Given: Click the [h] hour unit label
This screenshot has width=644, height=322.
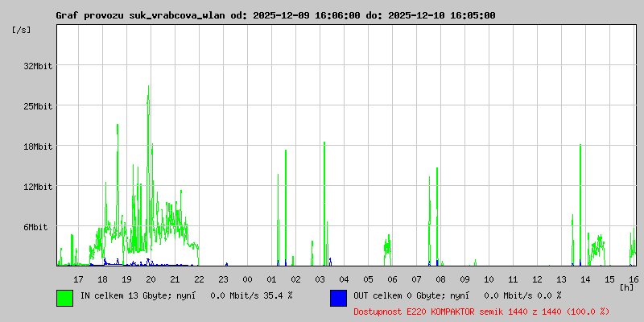Looking at the screenshot, I should [x=627, y=287].
